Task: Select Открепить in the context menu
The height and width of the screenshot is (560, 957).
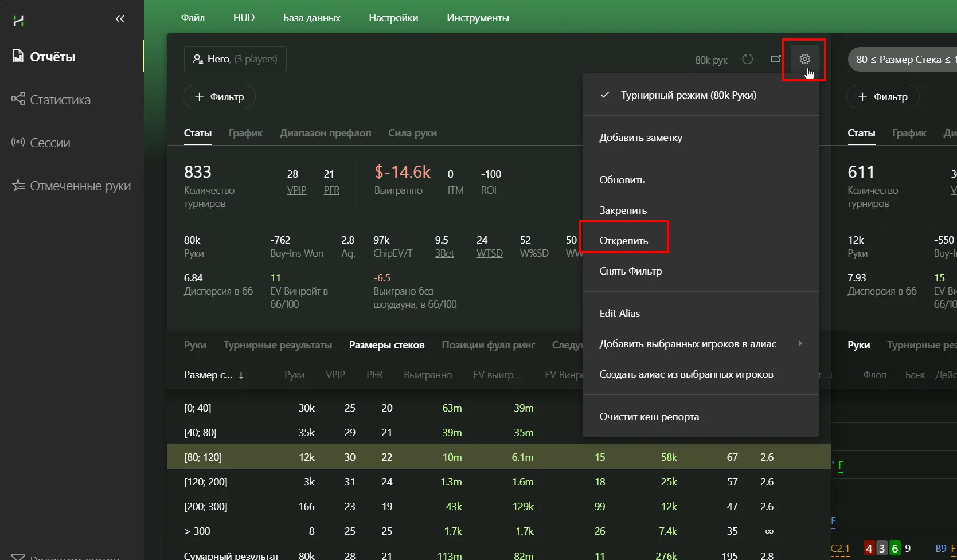Action: pos(624,241)
